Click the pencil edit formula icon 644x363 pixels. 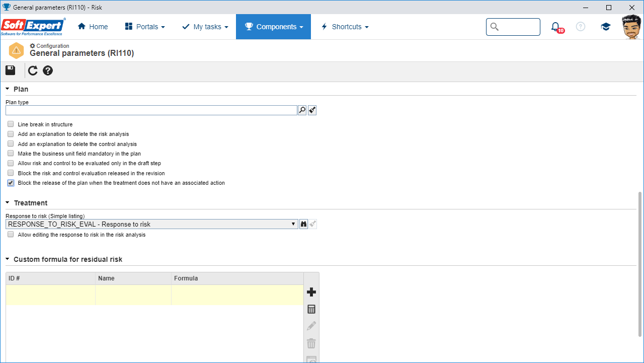tap(311, 326)
